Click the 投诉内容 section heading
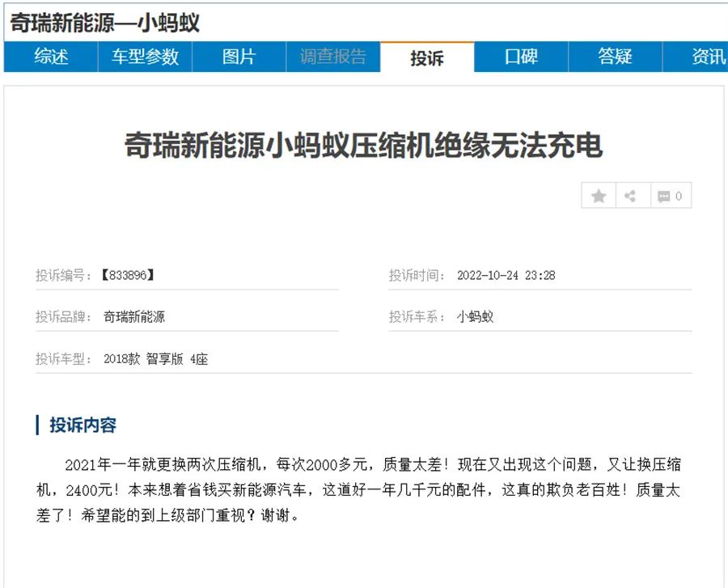Viewport: 728px width, 588px height. pos(83,425)
